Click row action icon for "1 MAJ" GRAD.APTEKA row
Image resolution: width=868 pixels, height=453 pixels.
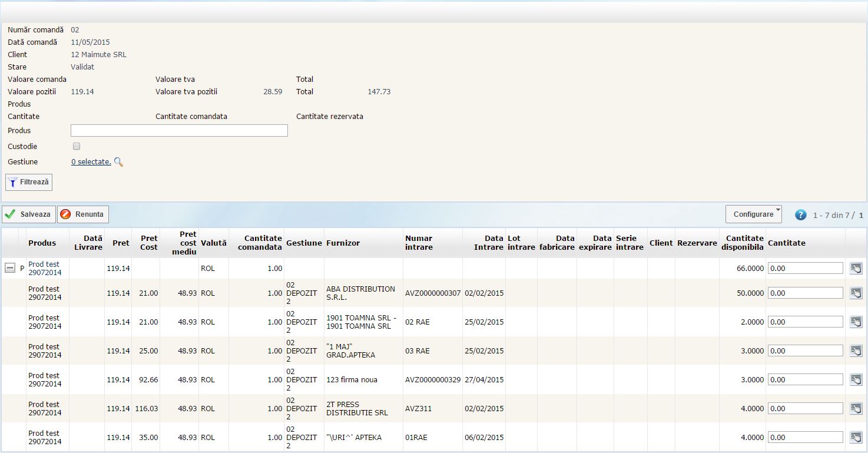coord(856,351)
